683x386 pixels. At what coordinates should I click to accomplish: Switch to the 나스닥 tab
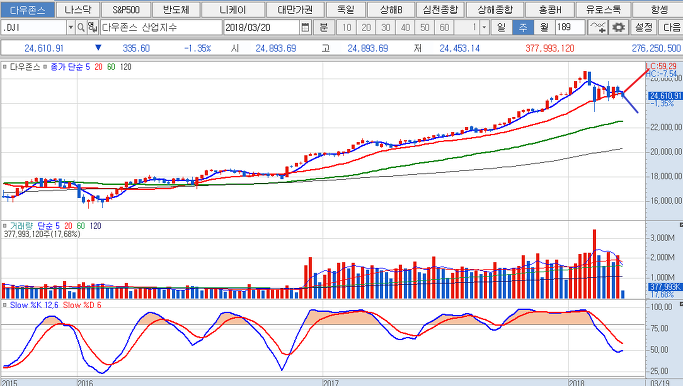pyautogui.click(x=78, y=10)
